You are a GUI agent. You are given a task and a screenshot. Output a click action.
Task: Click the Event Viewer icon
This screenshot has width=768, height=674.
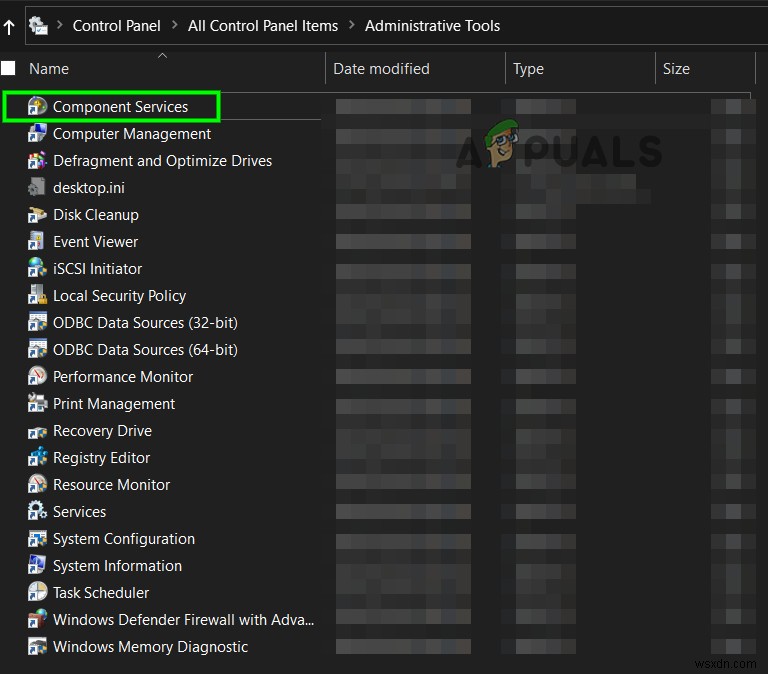[x=37, y=241]
